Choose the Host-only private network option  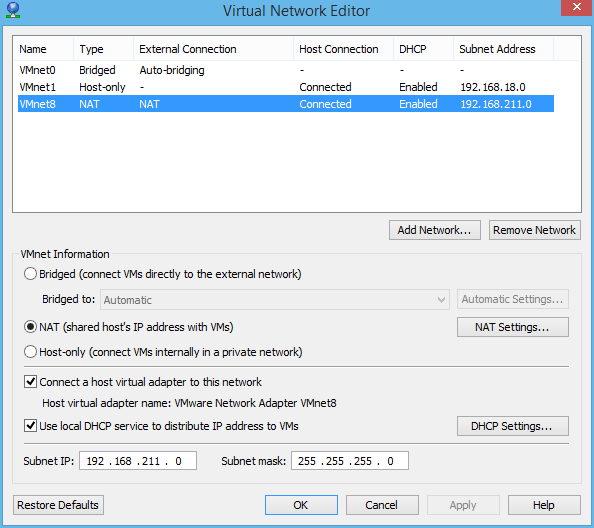pyautogui.click(x=30, y=352)
